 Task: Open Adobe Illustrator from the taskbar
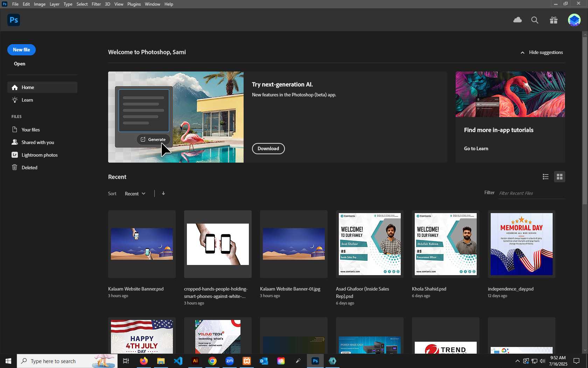tap(195, 361)
